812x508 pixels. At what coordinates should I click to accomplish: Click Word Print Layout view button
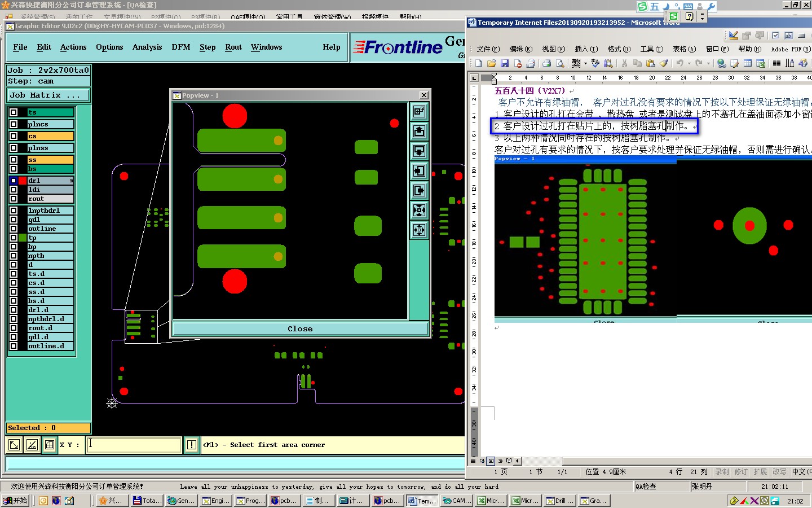click(491, 461)
